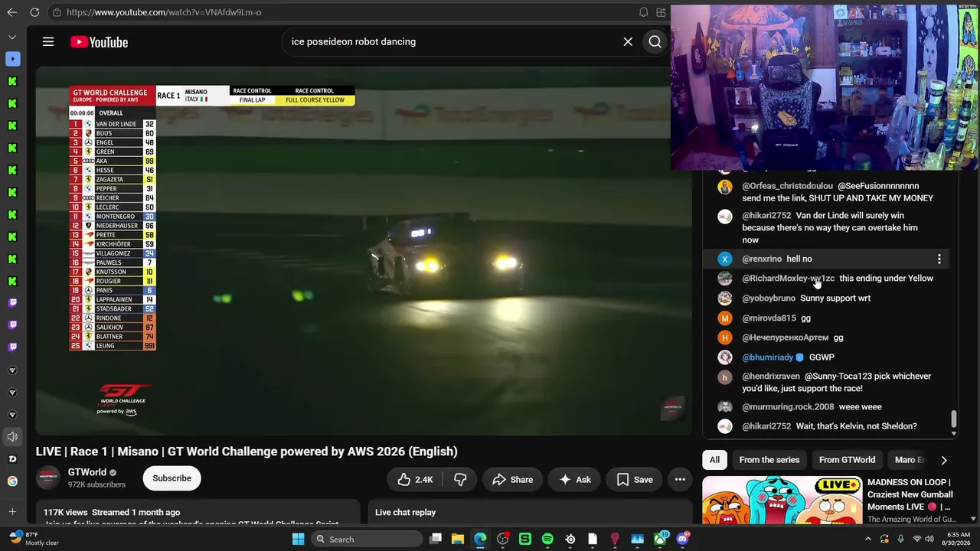The image size is (980, 551).
Task: Open the Google tab in the sidebar
Action: pyautogui.click(x=12, y=481)
